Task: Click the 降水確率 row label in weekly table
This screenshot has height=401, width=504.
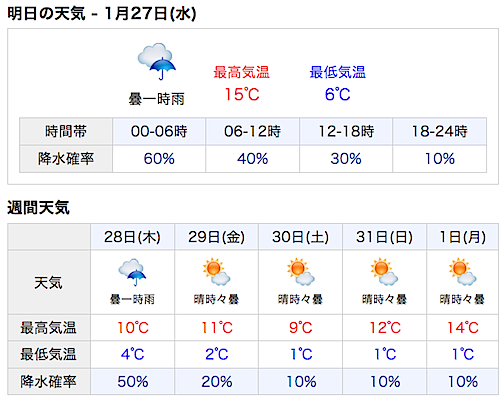Action: [x=48, y=382]
